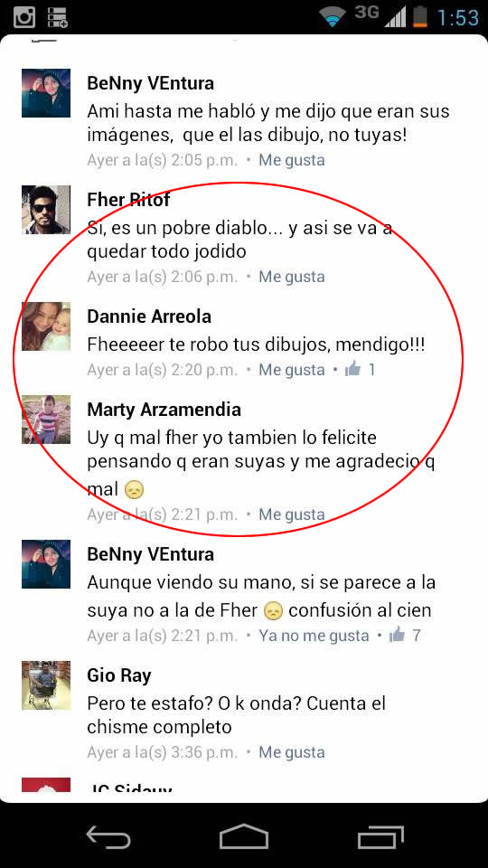Viewport: 488px width, 868px height.
Task: Unlike BeNny VEntura's comment via 'Ya no me gusta'
Action: (314, 636)
